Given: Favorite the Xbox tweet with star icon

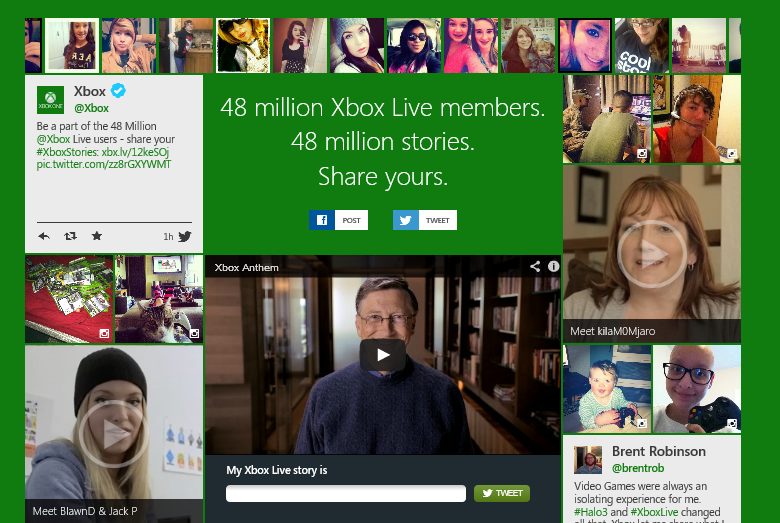Looking at the screenshot, I should [x=97, y=235].
